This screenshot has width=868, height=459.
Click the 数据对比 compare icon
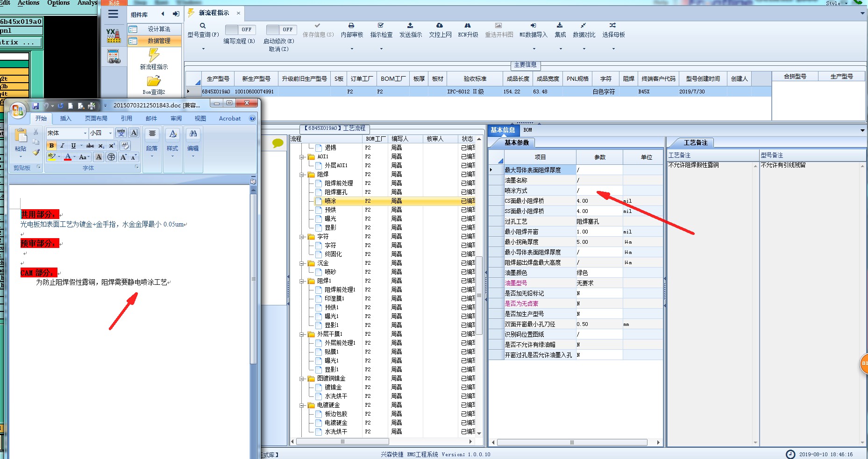point(583,26)
